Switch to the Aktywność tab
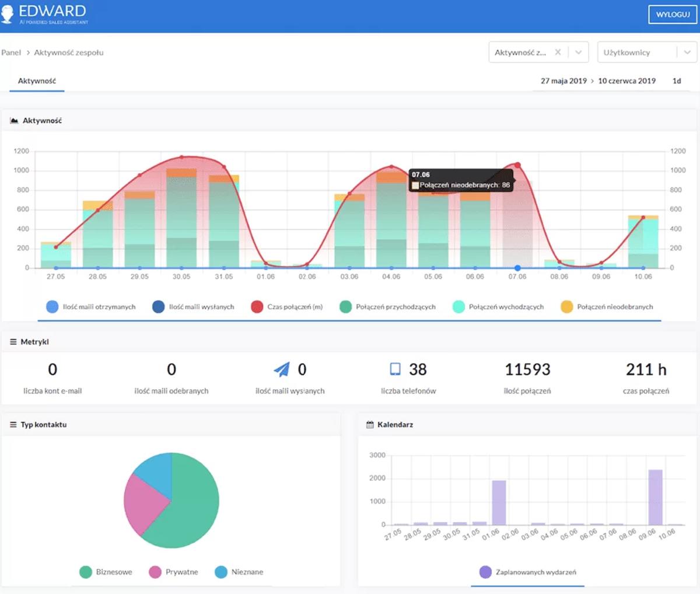Viewport: 700px width, 594px height. (x=37, y=81)
